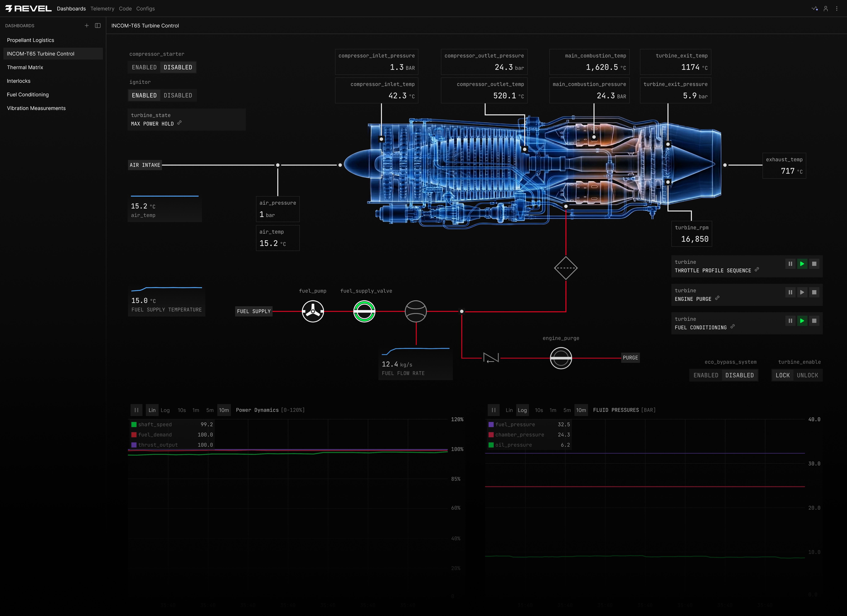This screenshot has height=616, width=847.
Task: Open Thermal Matrix dashboard
Action: pos(25,67)
